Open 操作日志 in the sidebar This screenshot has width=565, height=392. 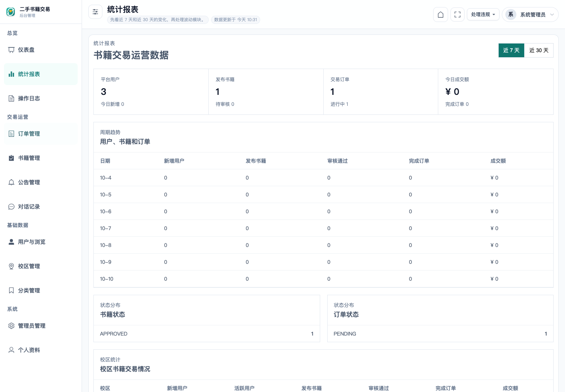coord(41,98)
